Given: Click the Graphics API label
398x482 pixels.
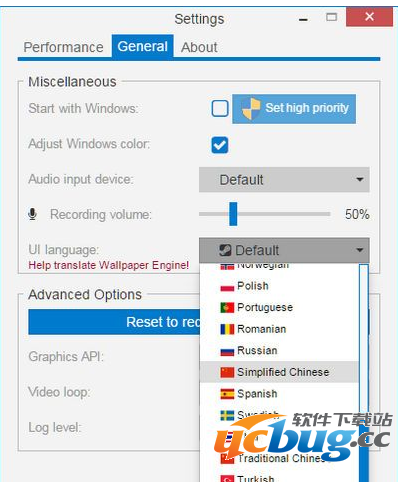Looking at the screenshot, I should tap(66, 357).
